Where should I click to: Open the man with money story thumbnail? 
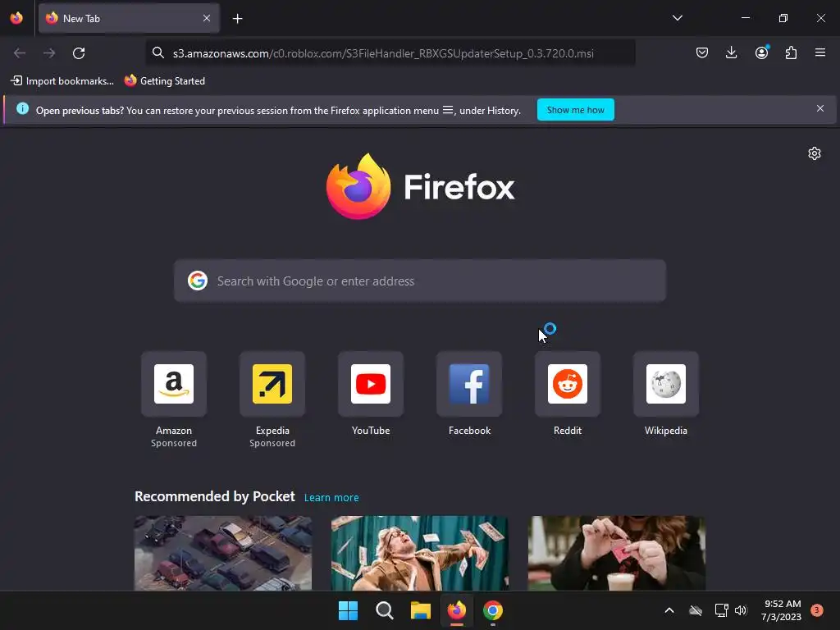pyautogui.click(x=420, y=553)
